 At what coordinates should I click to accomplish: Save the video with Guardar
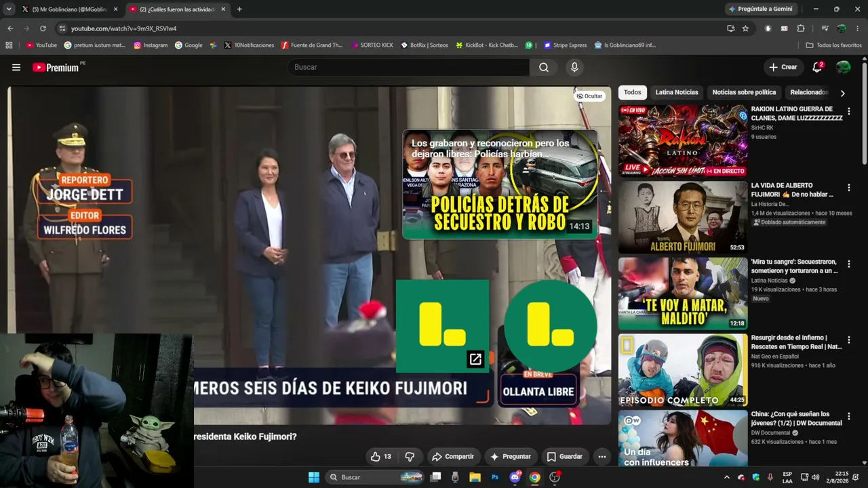click(565, 457)
